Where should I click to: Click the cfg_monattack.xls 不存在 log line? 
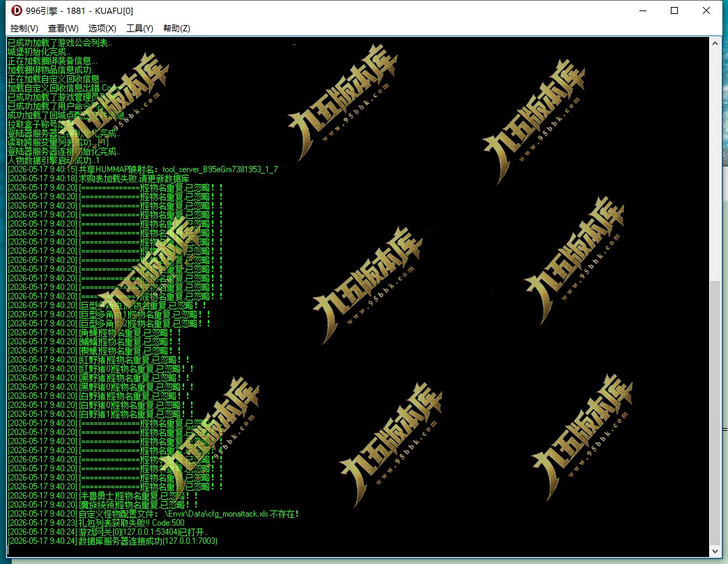click(153, 514)
